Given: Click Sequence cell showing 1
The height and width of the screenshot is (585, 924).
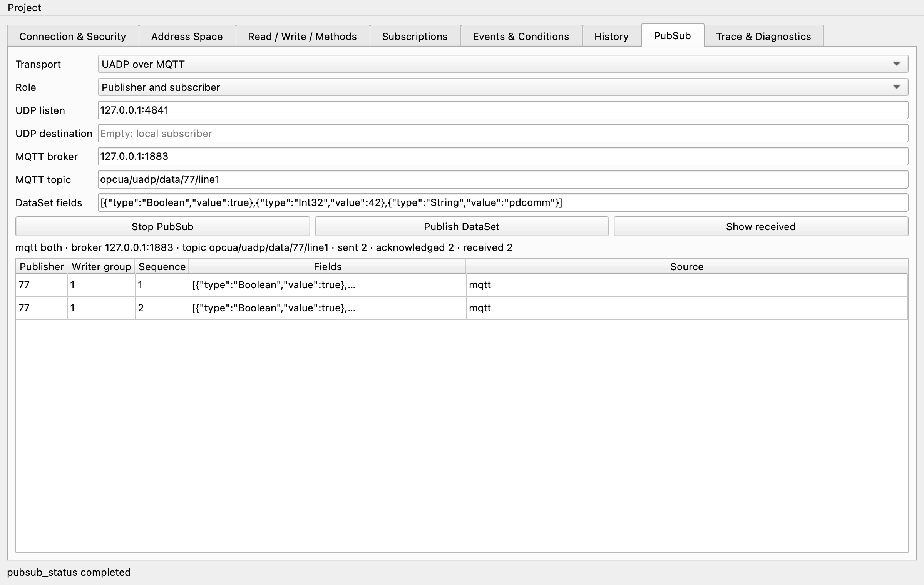Looking at the screenshot, I should pyautogui.click(x=162, y=285).
